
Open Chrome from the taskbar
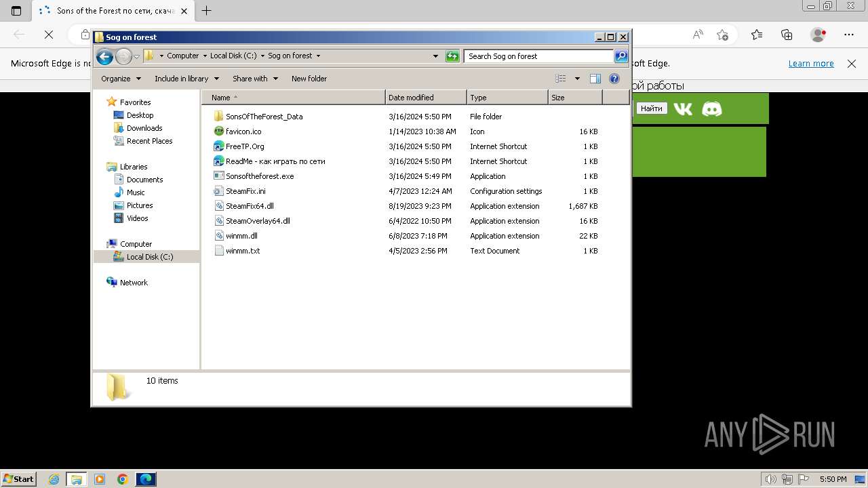122,479
